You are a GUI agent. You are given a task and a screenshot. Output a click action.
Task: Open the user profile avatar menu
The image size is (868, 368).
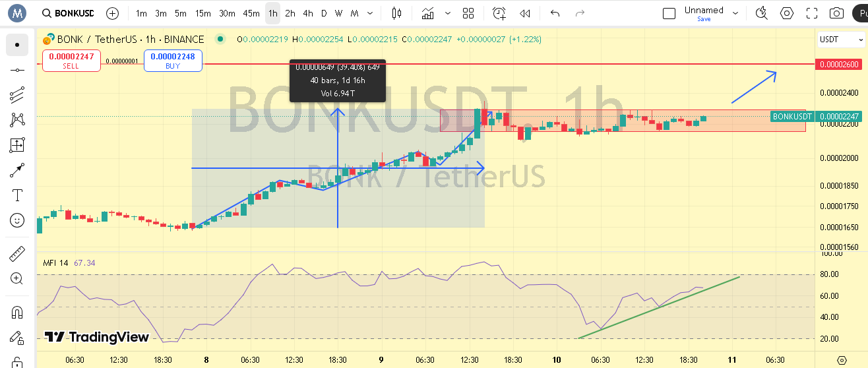(x=16, y=13)
